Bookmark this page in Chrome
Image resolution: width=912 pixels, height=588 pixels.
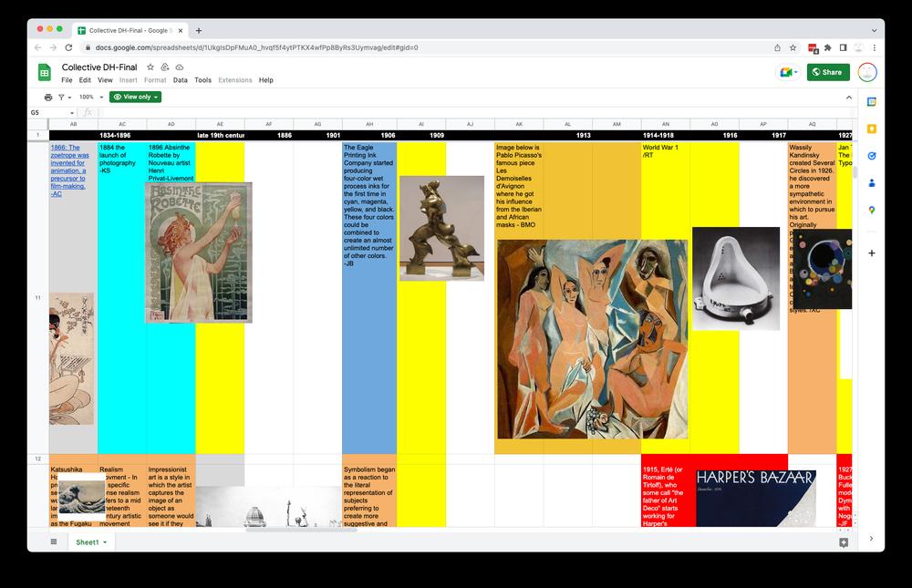793,47
